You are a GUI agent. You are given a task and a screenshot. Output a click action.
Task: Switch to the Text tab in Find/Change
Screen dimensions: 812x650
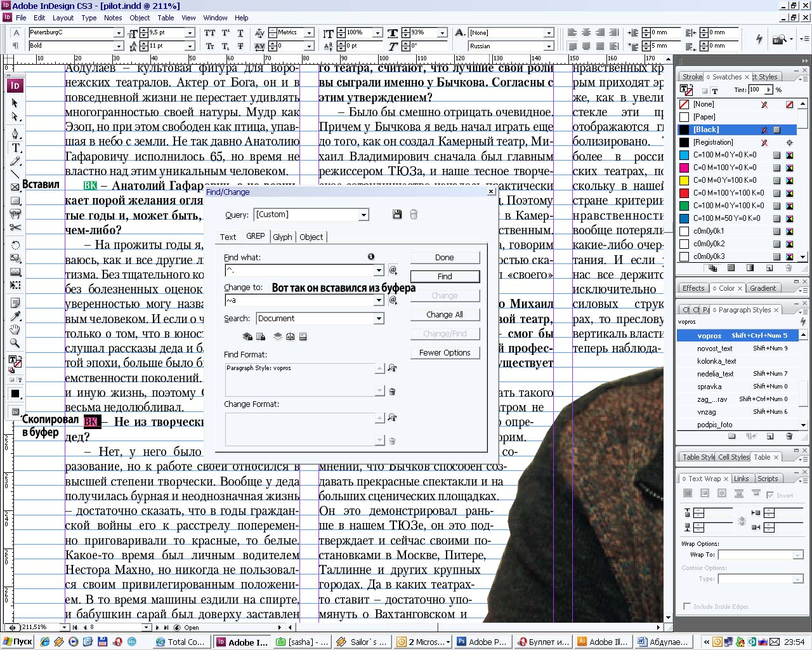[228, 237]
